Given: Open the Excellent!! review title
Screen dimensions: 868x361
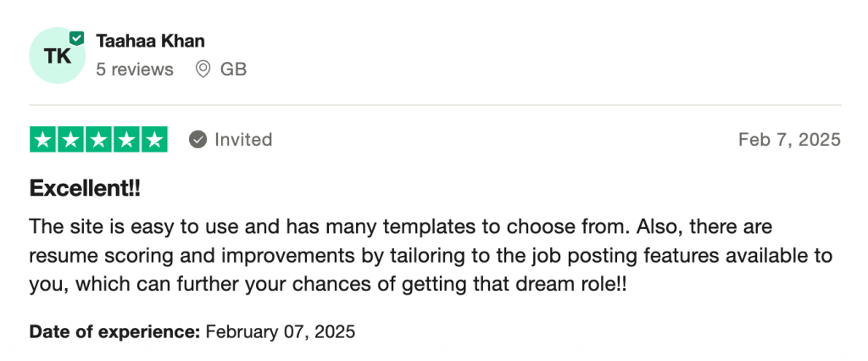Looking at the screenshot, I should tap(85, 189).
